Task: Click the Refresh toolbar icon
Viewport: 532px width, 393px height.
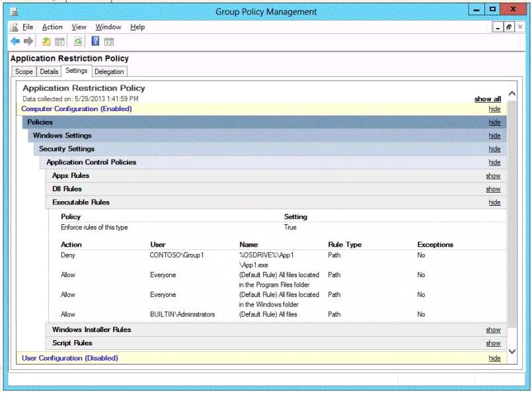Action: coord(78,42)
